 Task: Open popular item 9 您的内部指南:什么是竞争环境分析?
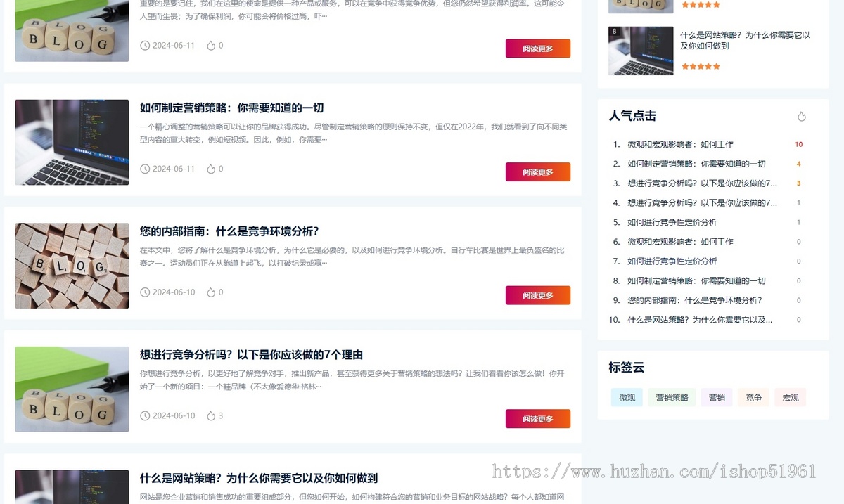tap(695, 300)
